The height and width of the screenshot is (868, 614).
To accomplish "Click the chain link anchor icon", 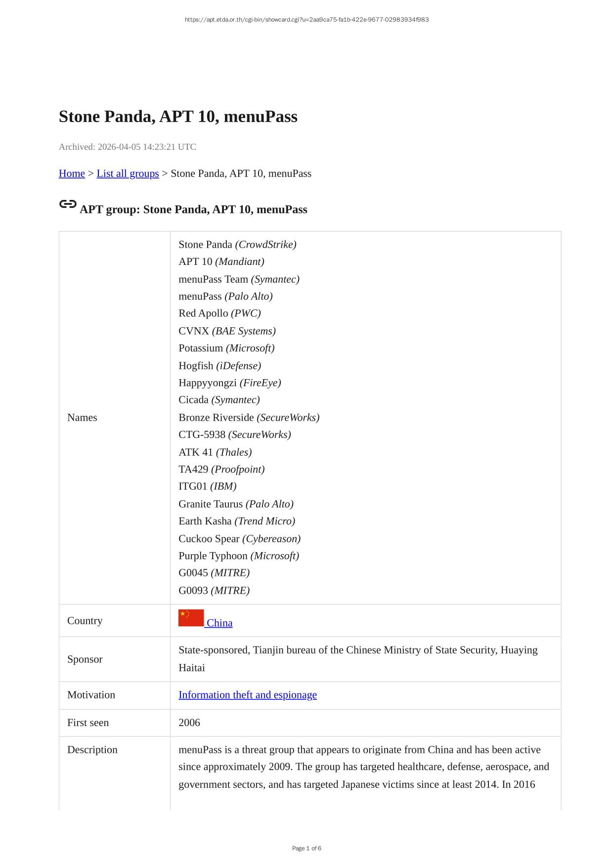I will point(68,204).
